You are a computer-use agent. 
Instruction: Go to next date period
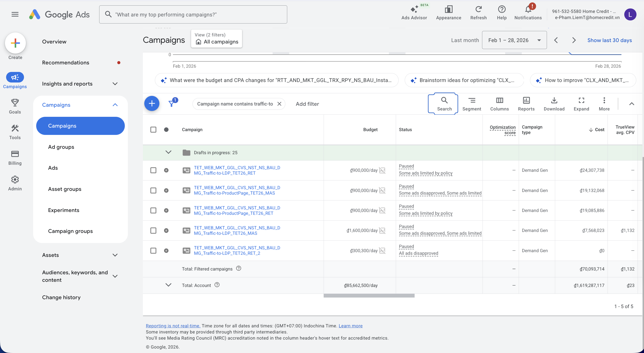tap(574, 40)
